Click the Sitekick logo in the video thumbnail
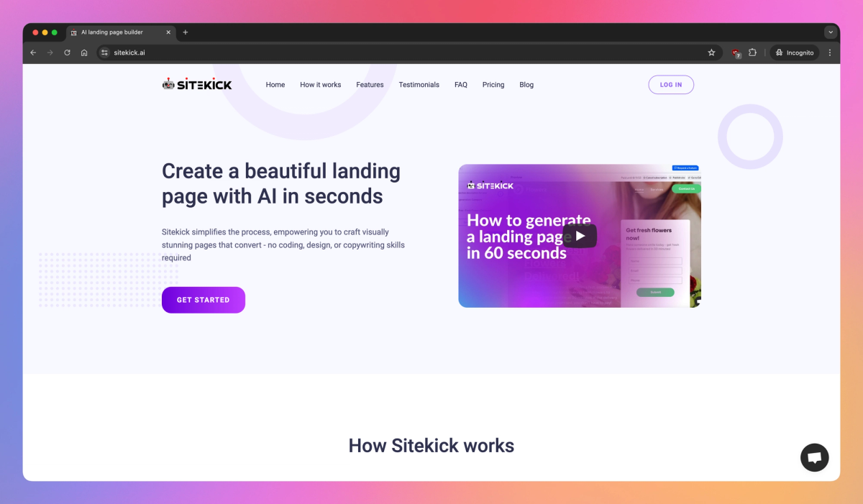Screen dimensions: 863x504 pyautogui.click(x=490, y=185)
